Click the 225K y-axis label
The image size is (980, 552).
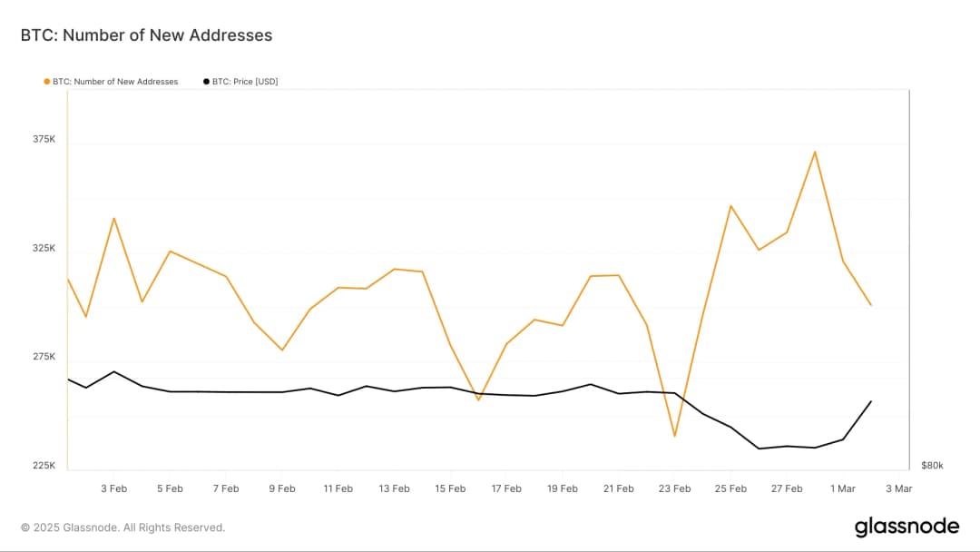44,466
